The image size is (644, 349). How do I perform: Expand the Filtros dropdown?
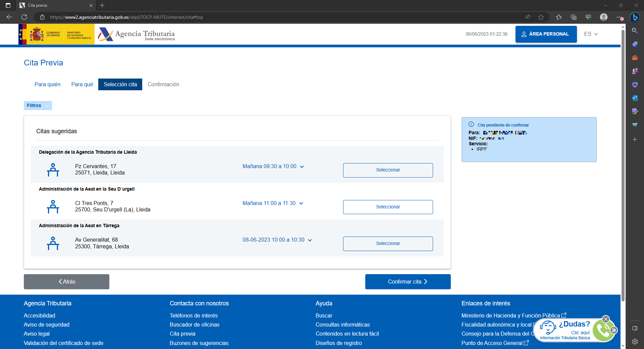[38, 105]
